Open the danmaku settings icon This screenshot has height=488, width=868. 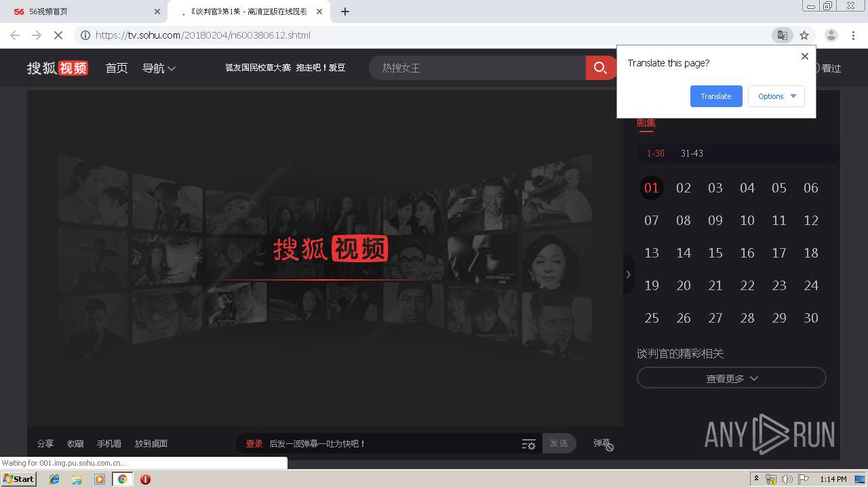click(x=529, y=444)
